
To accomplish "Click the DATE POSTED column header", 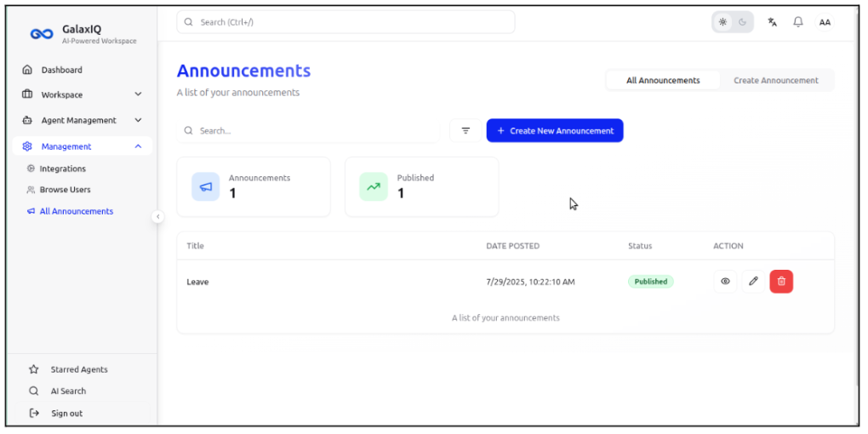I will click(x=512, y=246).
